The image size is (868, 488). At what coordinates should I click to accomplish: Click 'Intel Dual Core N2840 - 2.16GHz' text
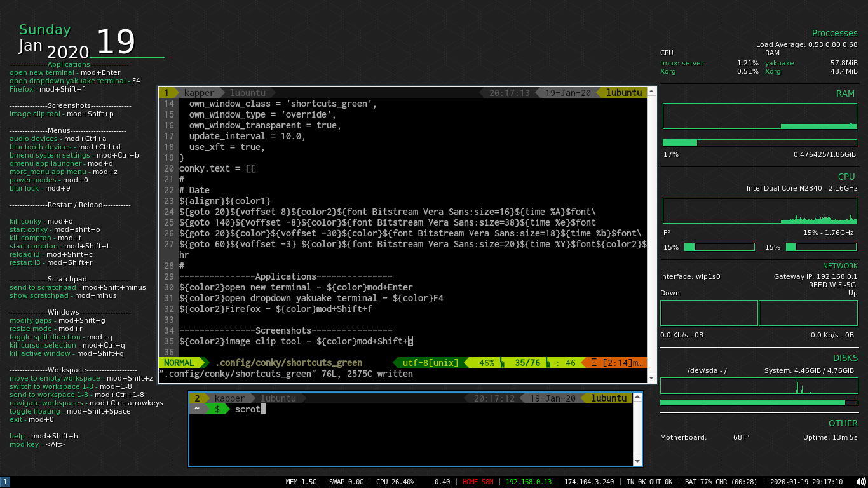pos(802,189)
